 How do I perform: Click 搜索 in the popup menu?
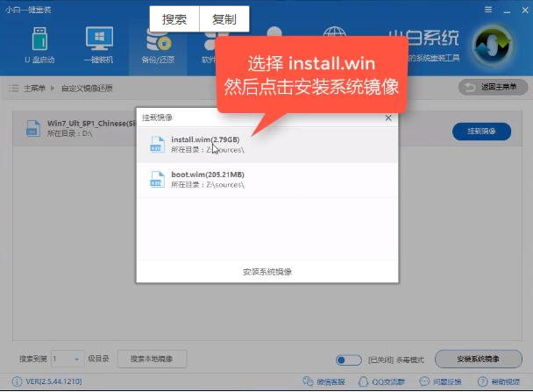(x=174, y=18)
